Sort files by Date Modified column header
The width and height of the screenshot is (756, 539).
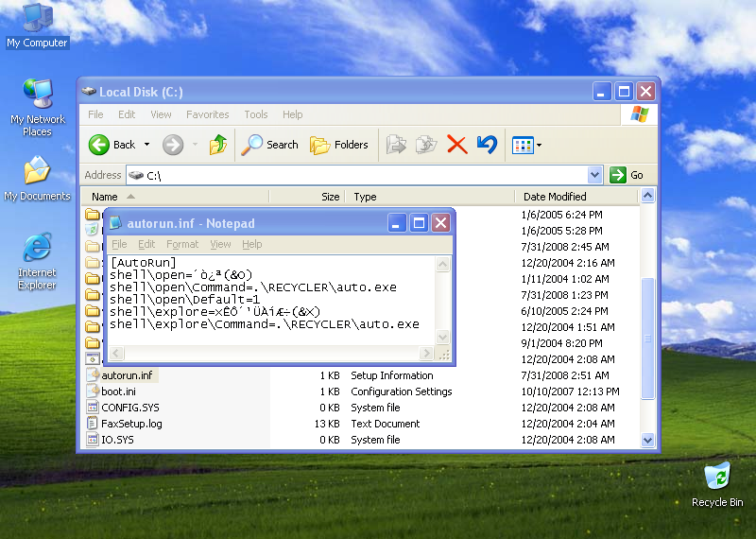click(x=576, y=197)
